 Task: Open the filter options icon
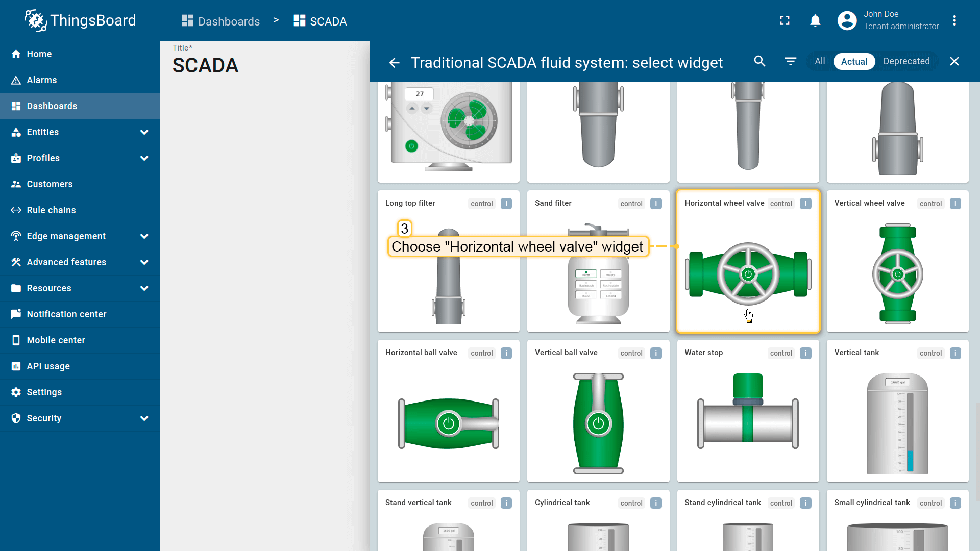click(790, 61)
